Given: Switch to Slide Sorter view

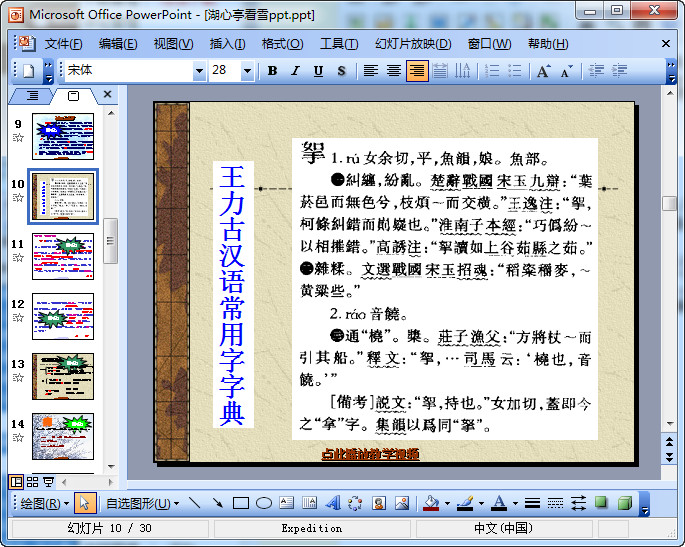Looking at the screenshot, I should 32,482.
